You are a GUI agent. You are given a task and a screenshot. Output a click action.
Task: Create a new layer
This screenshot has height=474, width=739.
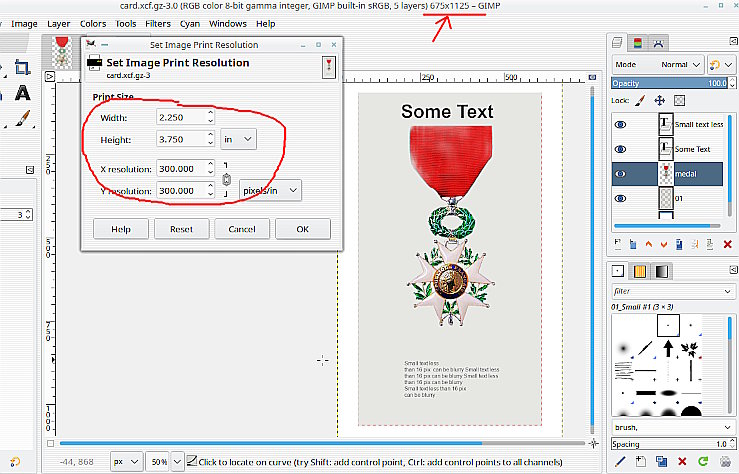617,244
